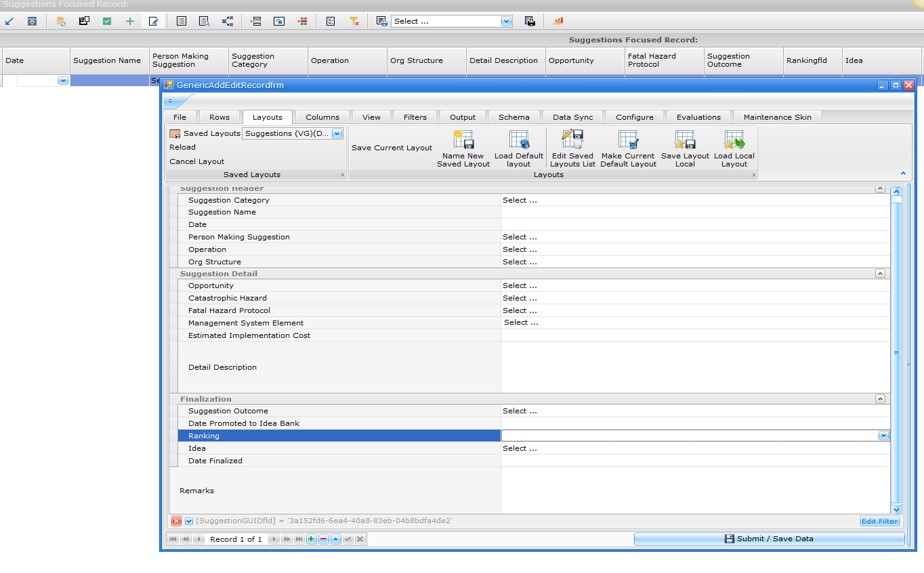The image size is (924, 573).
Task: Click the Name New Saved Layout icon
Action: [463, 140]
